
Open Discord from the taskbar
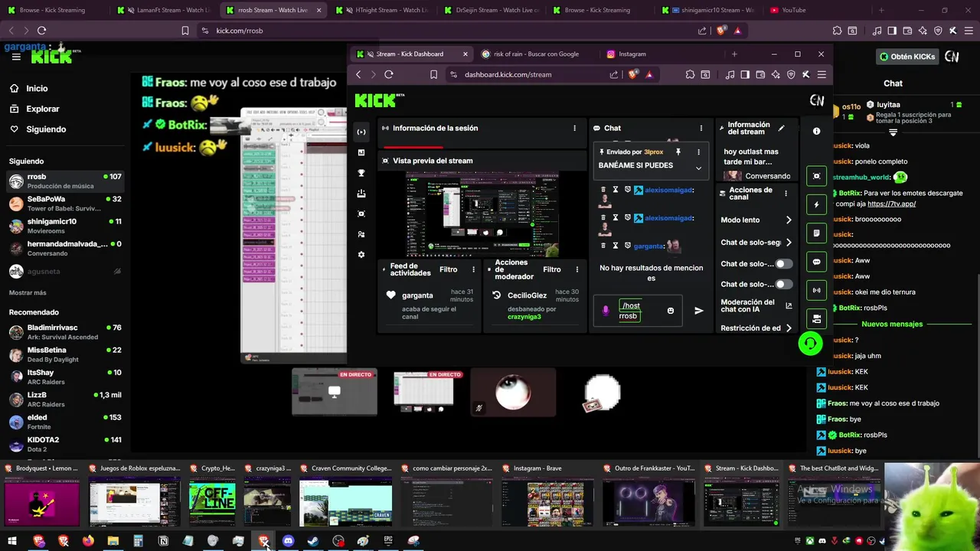(x=288, y=541)
